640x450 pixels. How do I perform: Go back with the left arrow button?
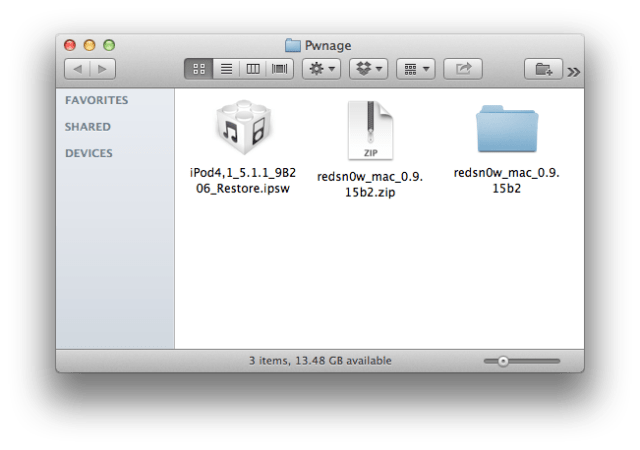(78, 69)
